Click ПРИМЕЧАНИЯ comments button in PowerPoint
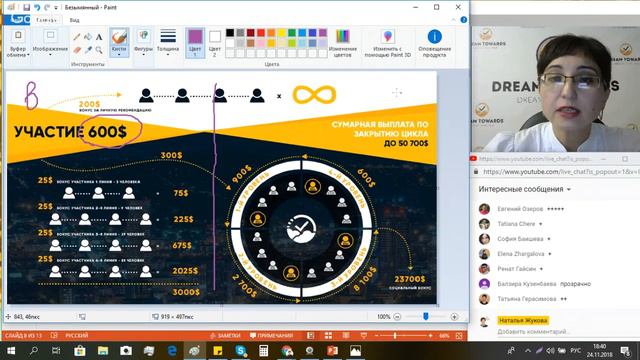The height and width of the screenshot is (360, 640). coord(271,336)
